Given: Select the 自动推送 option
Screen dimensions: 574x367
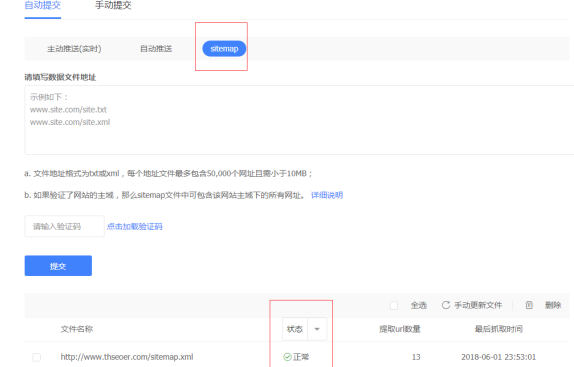Looking at the screenshot, I should [x=156, y=49].
